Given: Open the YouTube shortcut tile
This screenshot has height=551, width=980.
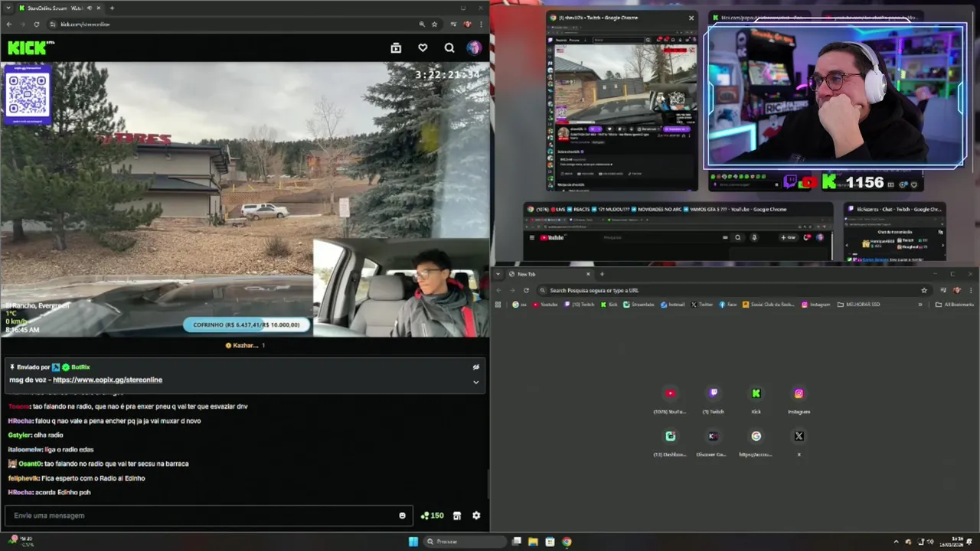Looking at the screenshot, I should click(670, 399).
